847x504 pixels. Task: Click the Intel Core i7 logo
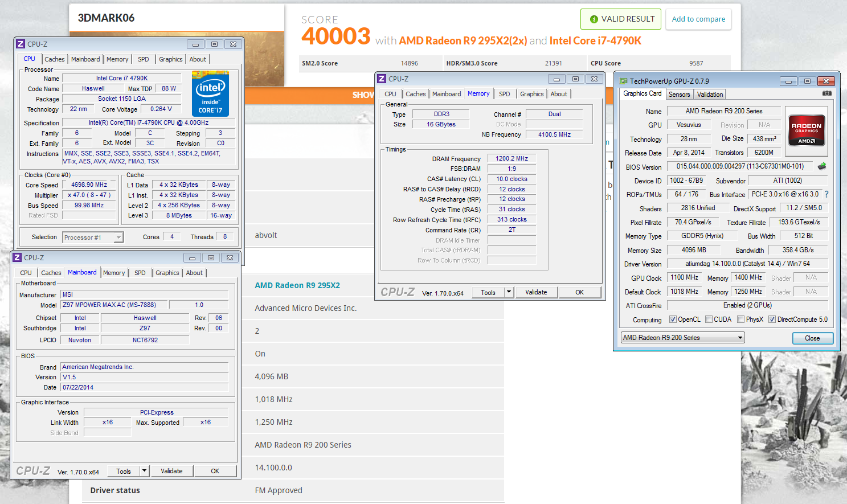click(211, 94)
